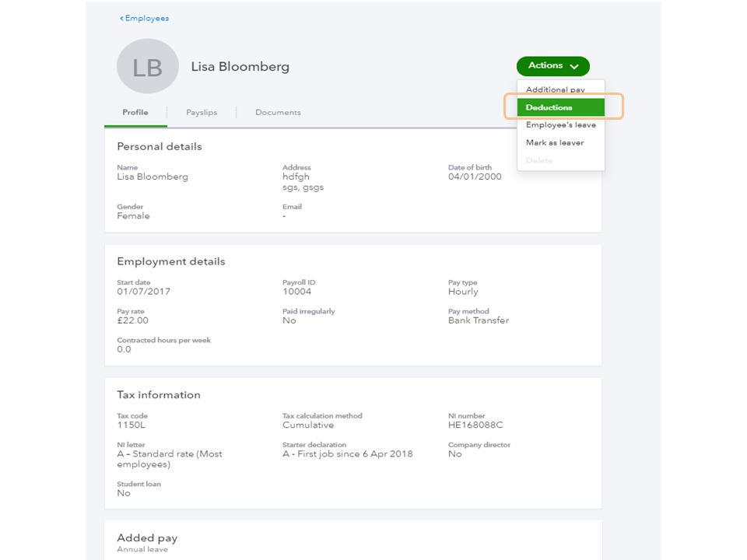This screenshot has height=560, width=747.
Task: Click the Lisa Bloomberg name heading
Action: click(x=240, y=67)
